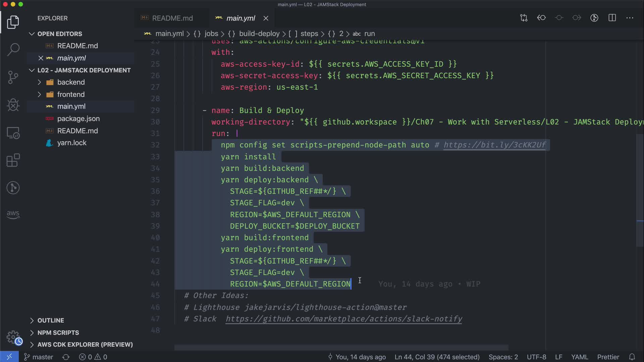Close the main.yml editor tab
The image size is (644, 362).
pos(266,18)
